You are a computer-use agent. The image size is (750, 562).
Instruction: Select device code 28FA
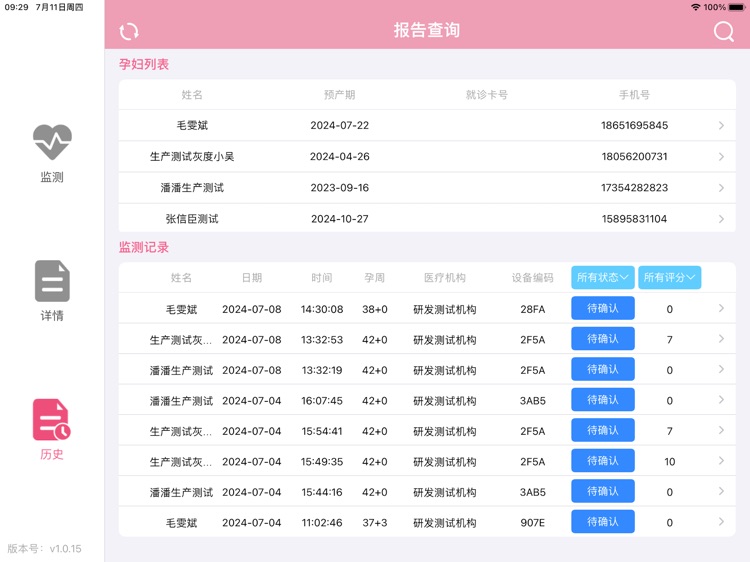pyautogui.click(x=532, y=309)
